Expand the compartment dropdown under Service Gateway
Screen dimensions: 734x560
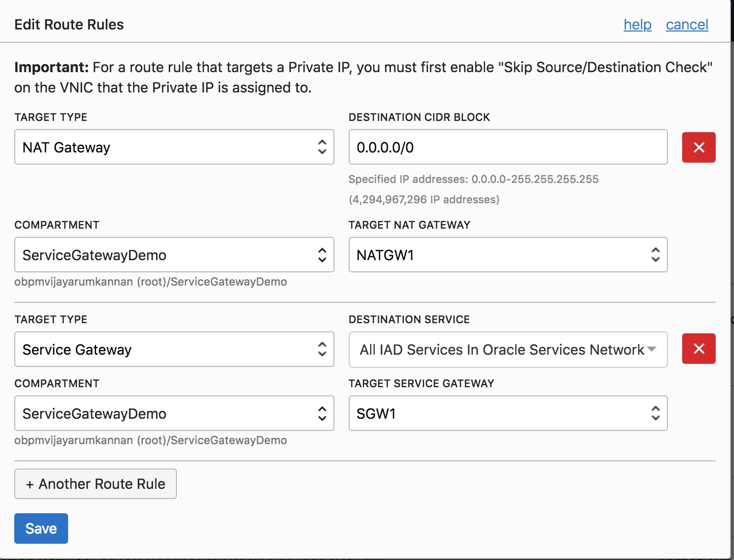174,413
